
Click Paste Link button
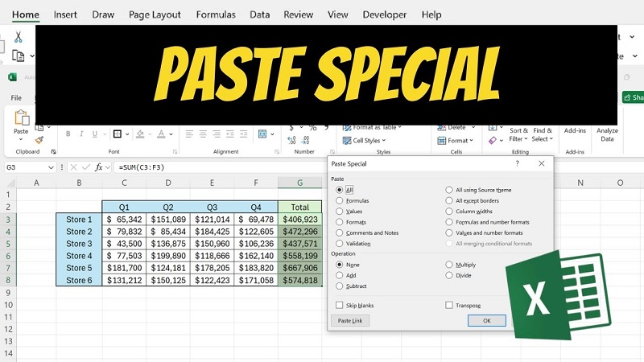pos(350,320)
